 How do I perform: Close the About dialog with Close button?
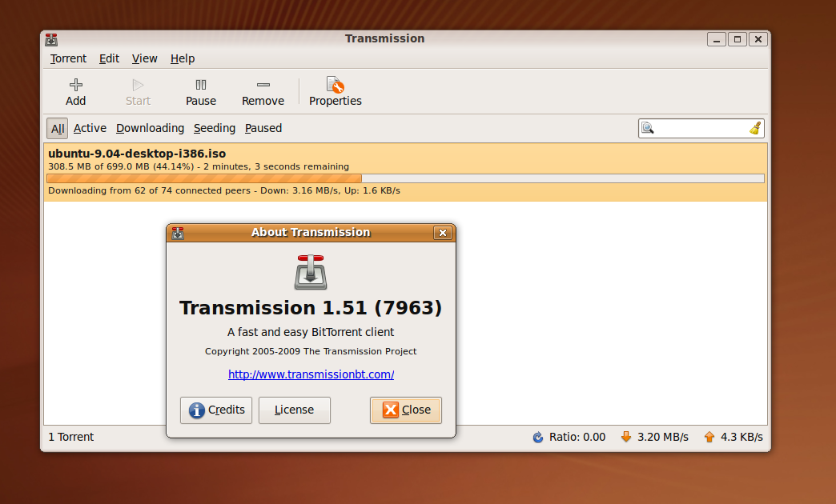tap(406, 410)
